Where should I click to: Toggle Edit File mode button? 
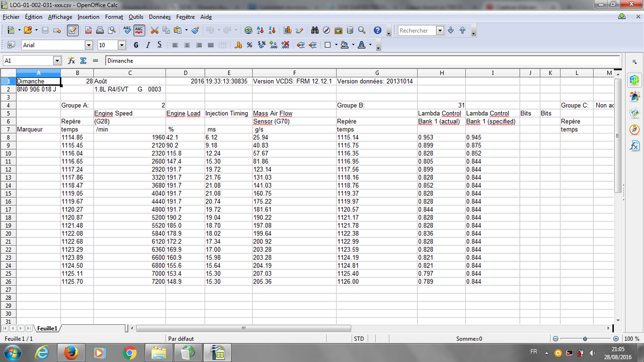[x=72, y=30]
